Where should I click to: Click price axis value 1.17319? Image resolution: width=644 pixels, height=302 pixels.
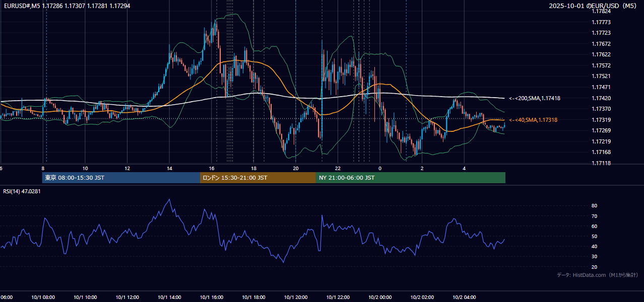click(x=601, y=120)
